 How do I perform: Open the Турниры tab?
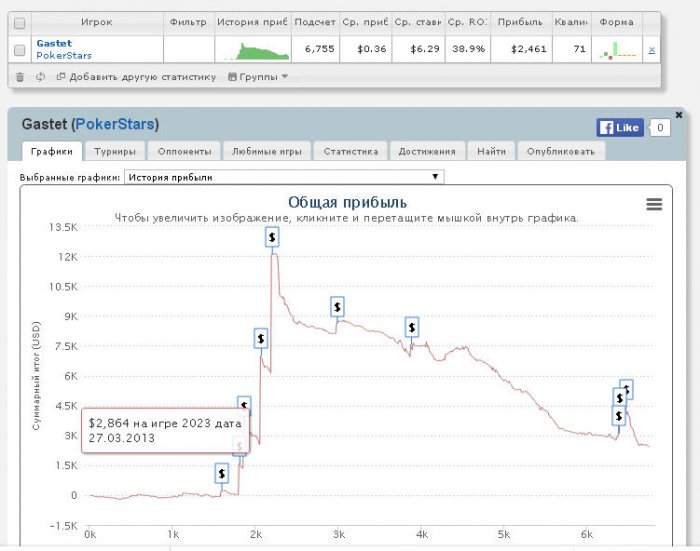point(115,151)
